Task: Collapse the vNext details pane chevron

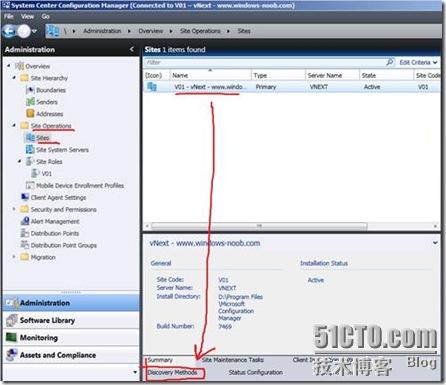Action: 435,243
